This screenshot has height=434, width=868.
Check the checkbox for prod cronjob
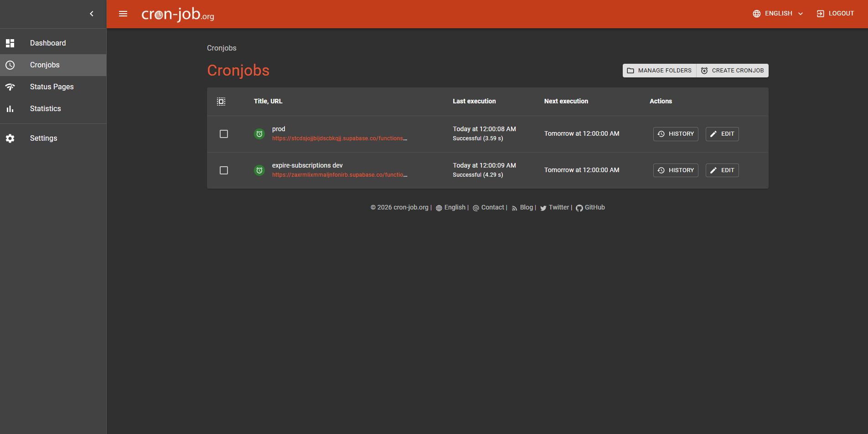(224, 134)
